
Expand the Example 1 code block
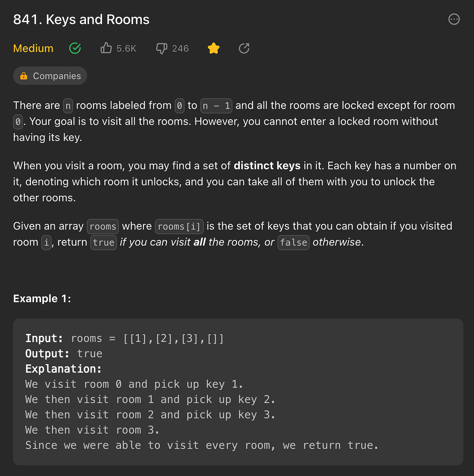237,391
